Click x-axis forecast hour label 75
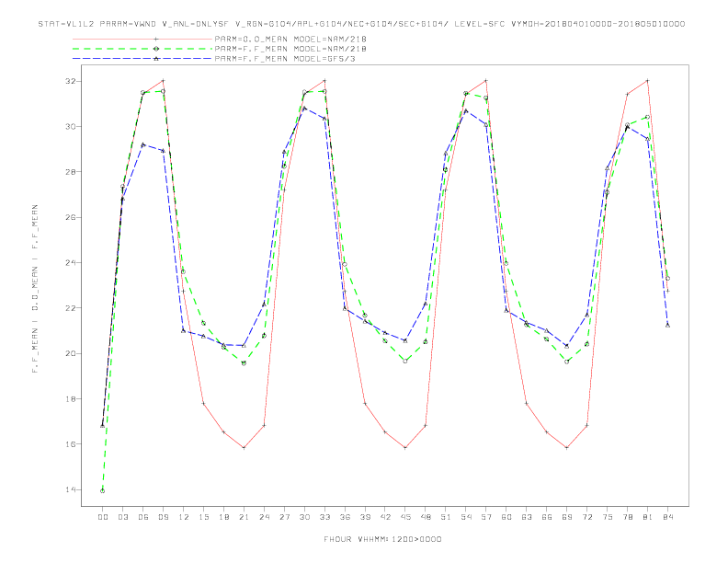This screenshot has width=728, height=563. pos(608,517)
